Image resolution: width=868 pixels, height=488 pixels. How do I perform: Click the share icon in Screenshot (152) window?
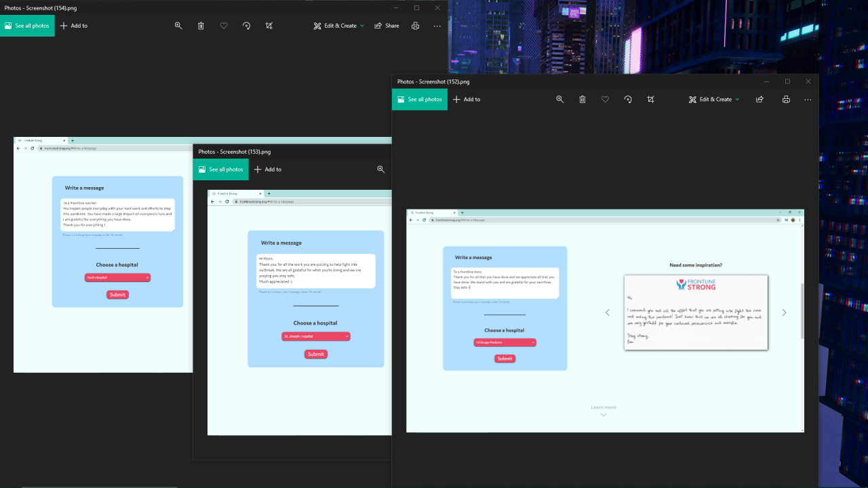759,100
